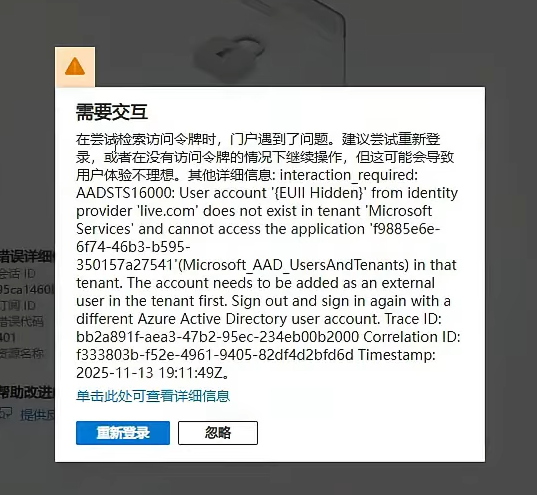This screenshot has height=495, width=537.
Task: Click the 资源名称 label in background
Action: click(22, 353)
